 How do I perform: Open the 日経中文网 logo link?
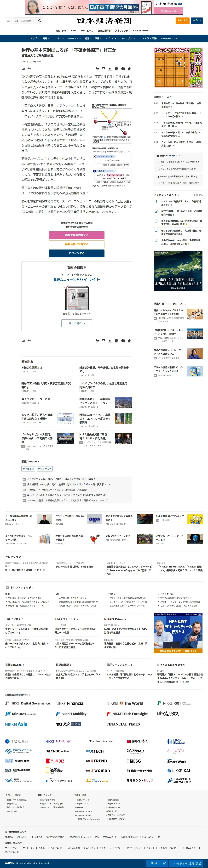click(68, 724)
